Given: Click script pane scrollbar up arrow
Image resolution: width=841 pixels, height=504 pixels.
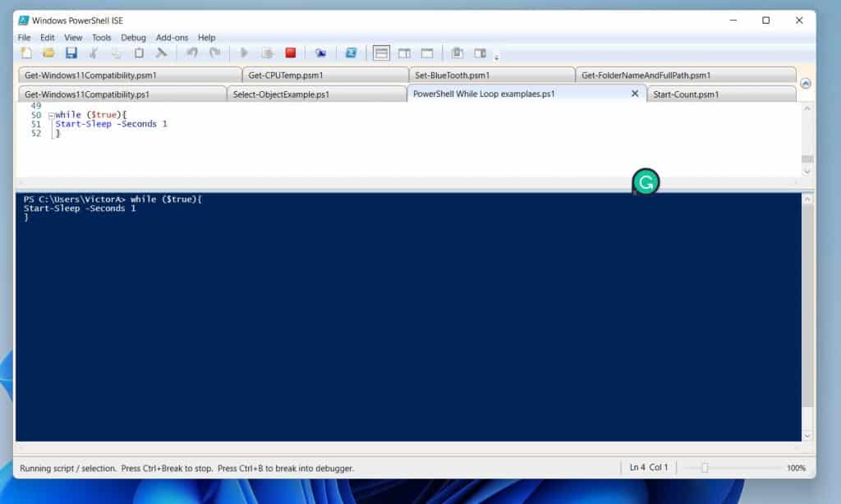Looking at the screenshot, I should pos(807,109).
